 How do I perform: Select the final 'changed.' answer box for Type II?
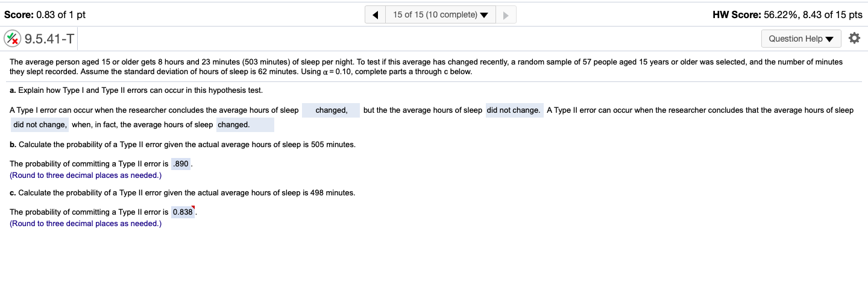click(x=245, y=125)
